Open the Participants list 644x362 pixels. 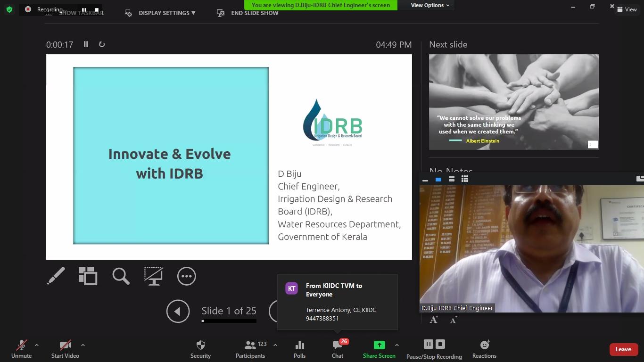click(250, 349)
